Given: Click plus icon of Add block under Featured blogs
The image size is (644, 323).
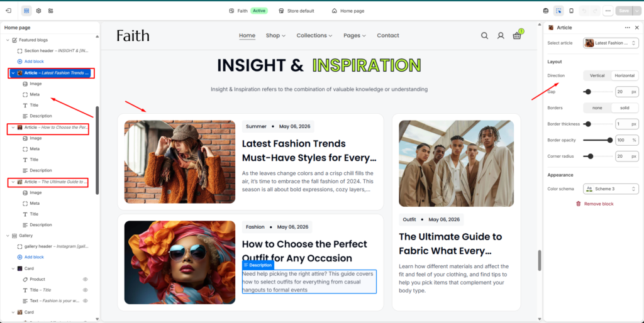Looking at the screenshot, I should [19, 62].
